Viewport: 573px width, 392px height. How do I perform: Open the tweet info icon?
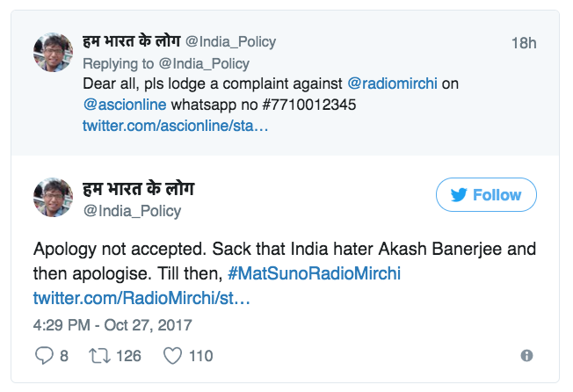pyautogui.click(x=526, y=356)
